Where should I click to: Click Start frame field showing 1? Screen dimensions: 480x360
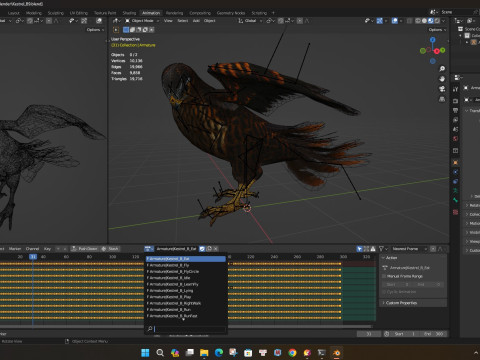tap(405, 334)
